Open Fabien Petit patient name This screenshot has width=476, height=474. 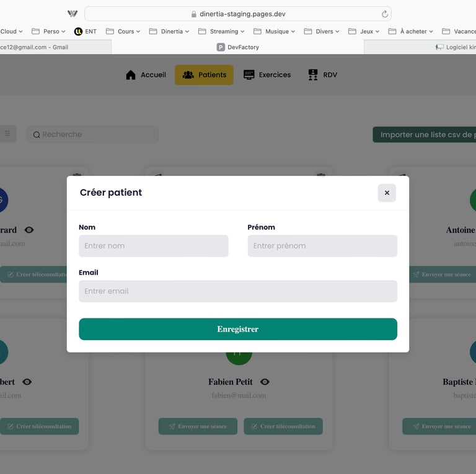point(230,382)
